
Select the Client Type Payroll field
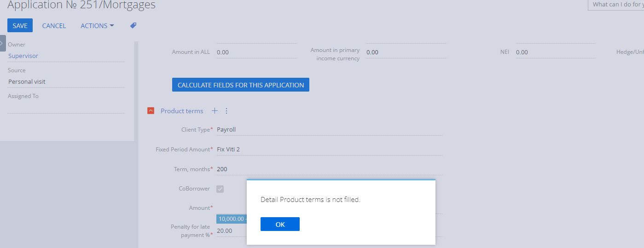329,130
